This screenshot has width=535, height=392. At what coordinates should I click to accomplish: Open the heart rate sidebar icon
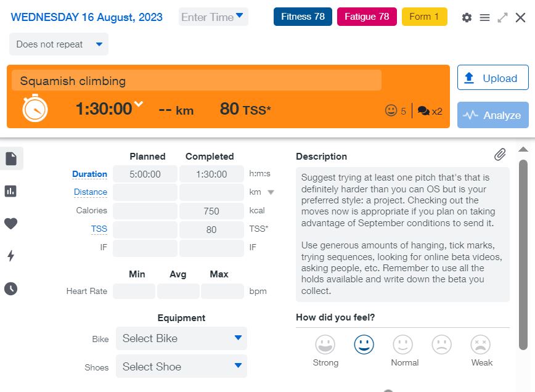(x=11, y=224)
